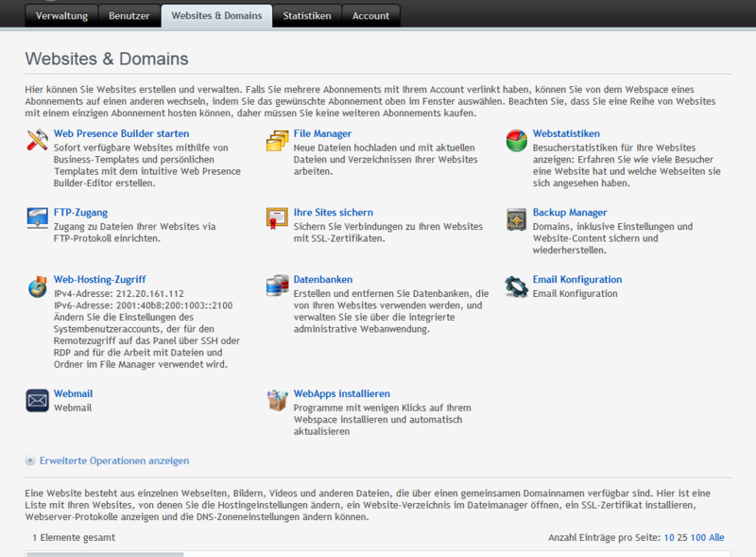Click the Web-Hosting-Zugriff globe icon
Image resolution: width=756 pixels, height=557 pixels.
37,287
